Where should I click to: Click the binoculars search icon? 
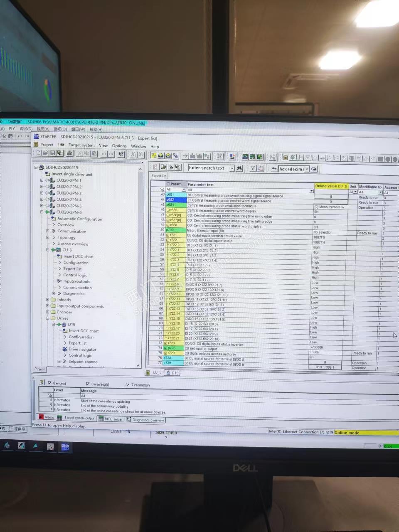pyautogui.click(x=239, y=168)
